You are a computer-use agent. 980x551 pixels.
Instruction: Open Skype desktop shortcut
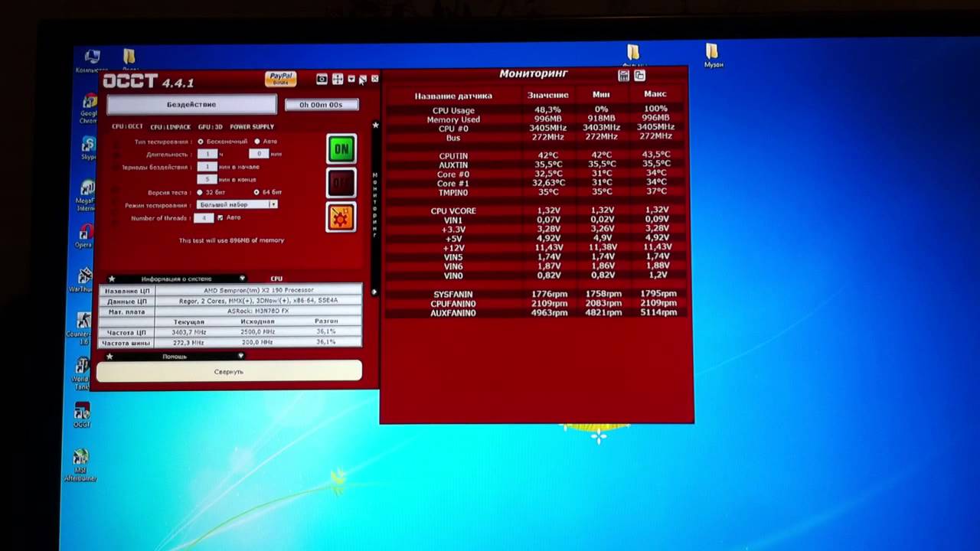(x=88, y=148)
